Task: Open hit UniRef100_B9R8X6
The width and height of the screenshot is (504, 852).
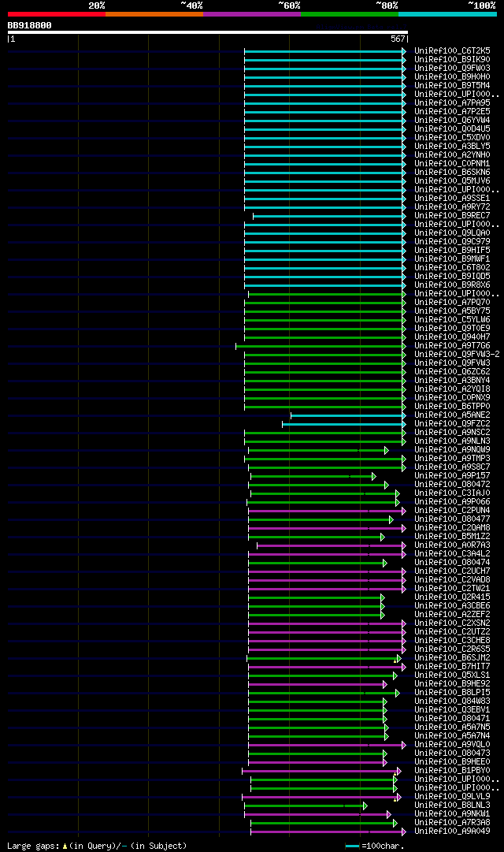Action: (x=452, y=286)
